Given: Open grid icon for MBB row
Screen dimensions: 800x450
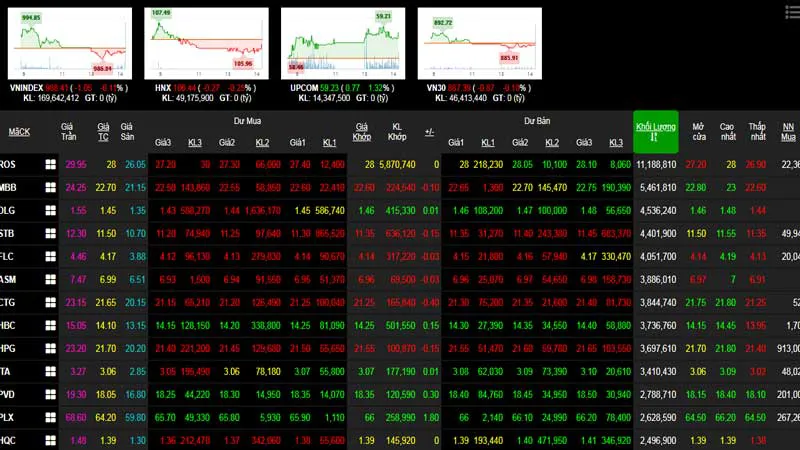Looking at the screenshot, I should [51, 187].
